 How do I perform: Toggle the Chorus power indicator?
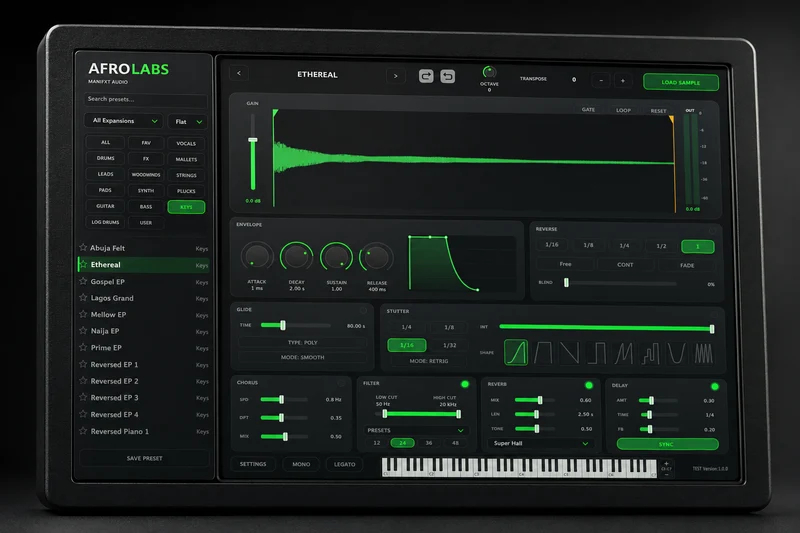(x=341, y=383)
